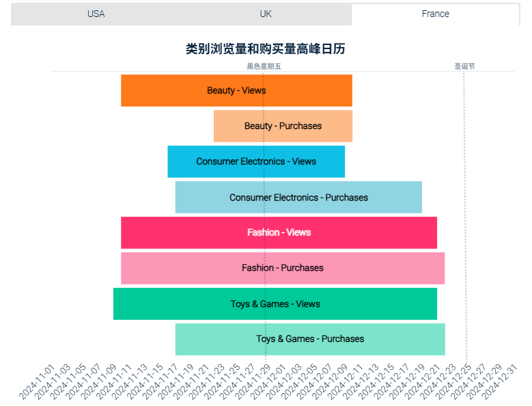
Task: Click the Beauty - Purchases bar
Action: pos(283,126)
